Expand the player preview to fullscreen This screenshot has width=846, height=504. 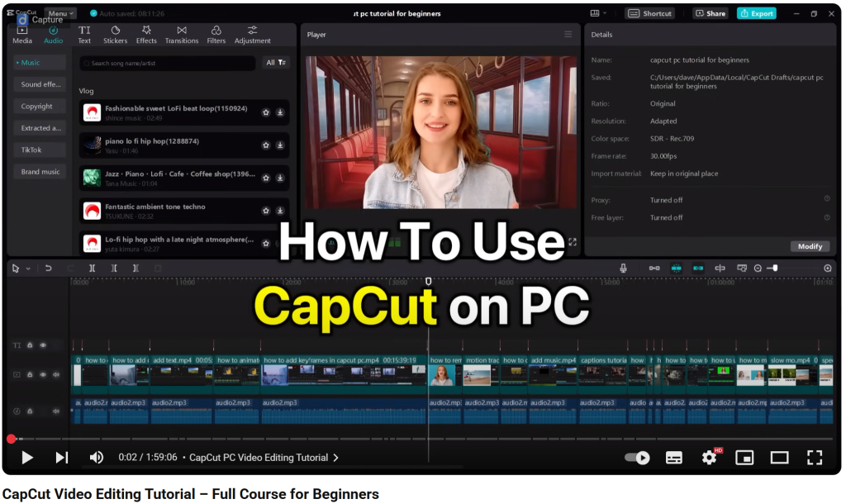(572, 242)
